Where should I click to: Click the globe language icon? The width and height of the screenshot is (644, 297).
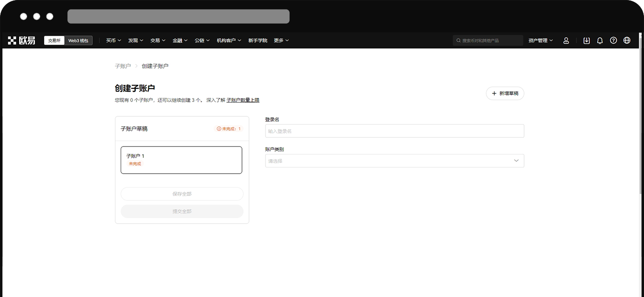pyautogui.click(x=627, y=40)
